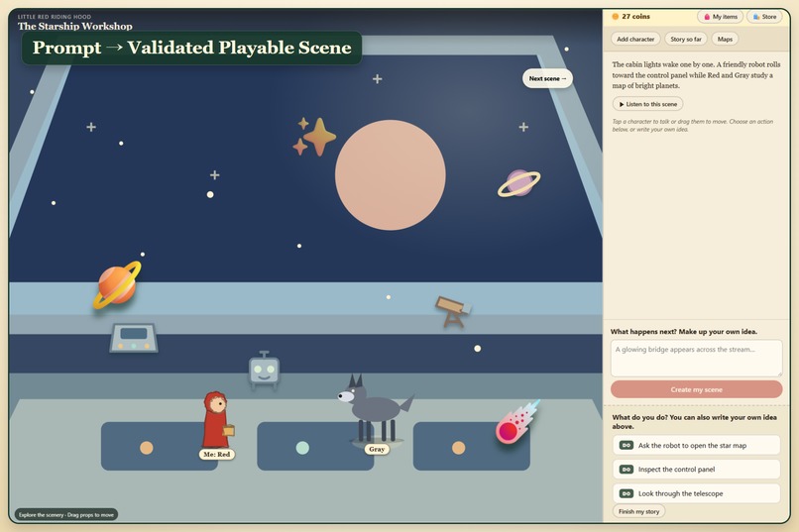Go to Next scene
This screenshot has height=532, width=799.
click(x=547, y=78)
